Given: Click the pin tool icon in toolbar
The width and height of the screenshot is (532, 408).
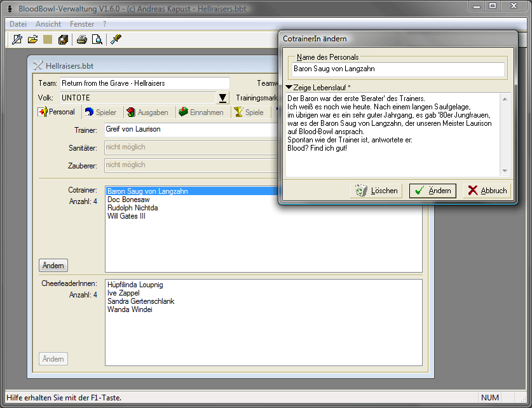Looking at the screenshot, I should coord(116,39).
